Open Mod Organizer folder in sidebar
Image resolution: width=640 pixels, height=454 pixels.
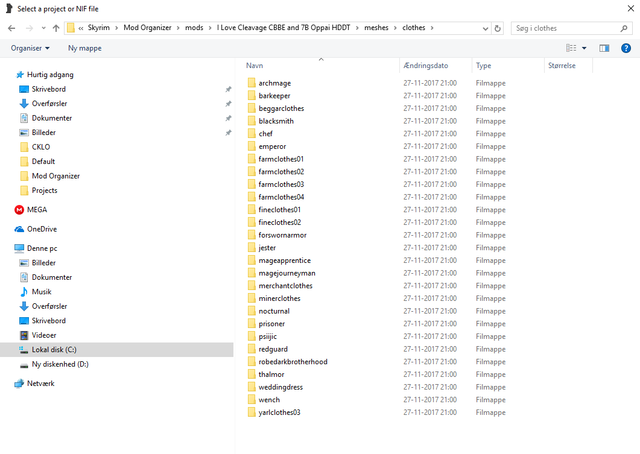[56, 176]
